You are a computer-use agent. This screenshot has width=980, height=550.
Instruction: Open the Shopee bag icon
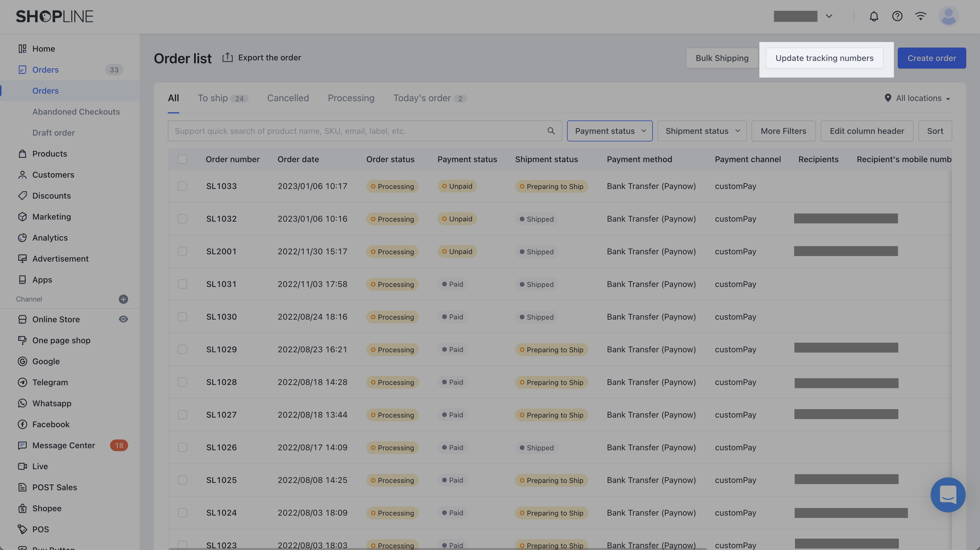tap(22, 508)
